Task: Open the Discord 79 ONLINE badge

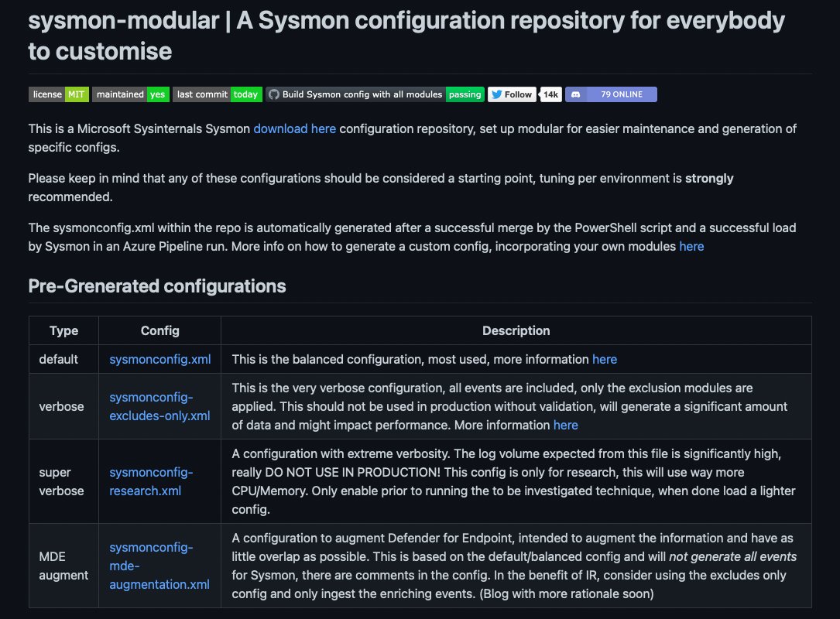Action: 611,94
